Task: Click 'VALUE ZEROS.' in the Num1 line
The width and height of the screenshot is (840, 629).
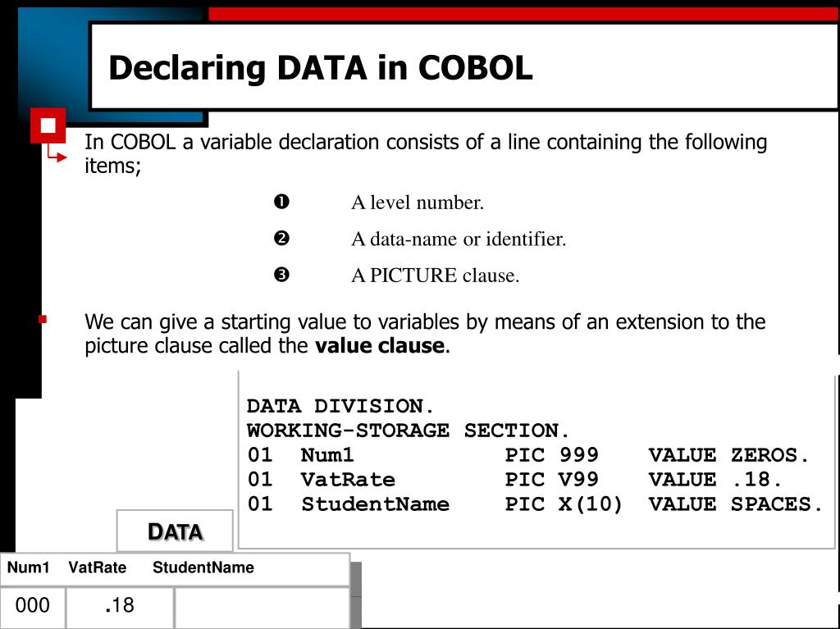Action: pos(728,455)
